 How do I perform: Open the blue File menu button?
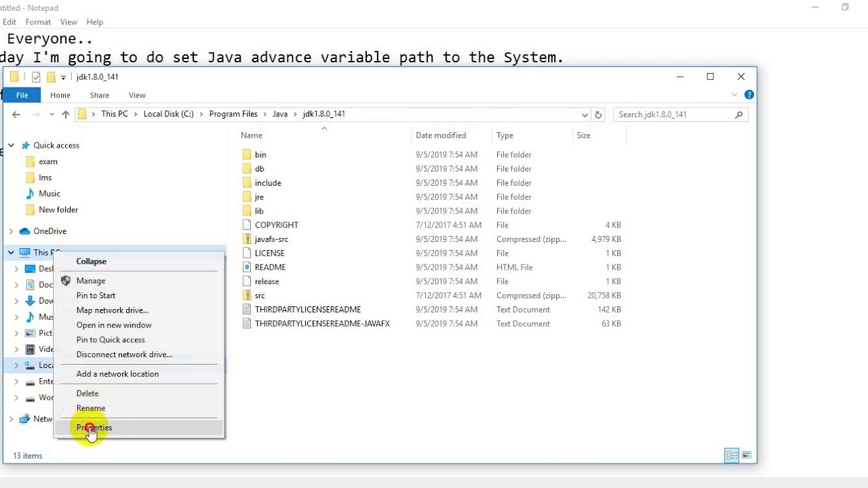(22, 96)
